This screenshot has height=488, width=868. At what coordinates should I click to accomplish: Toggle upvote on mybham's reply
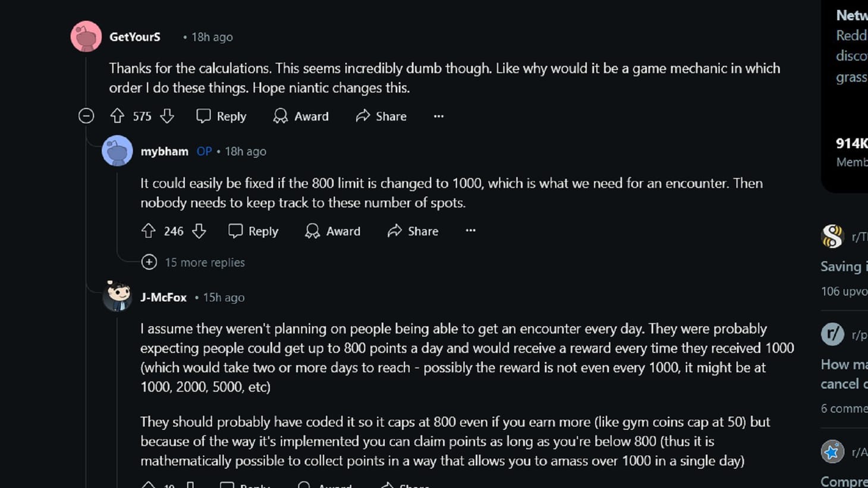pos(150,231)
